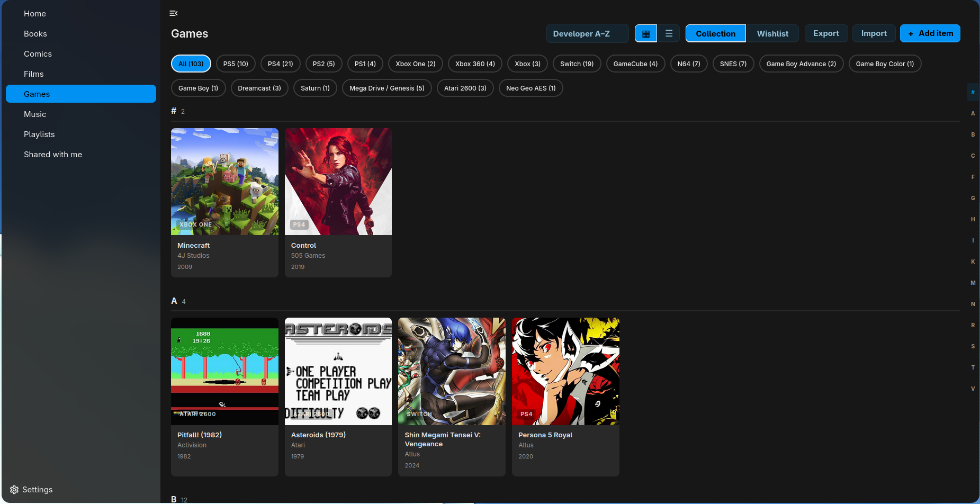Jump to letter F in the index
The height and width of the screenshot is (504, 980).
click(973, 177)
